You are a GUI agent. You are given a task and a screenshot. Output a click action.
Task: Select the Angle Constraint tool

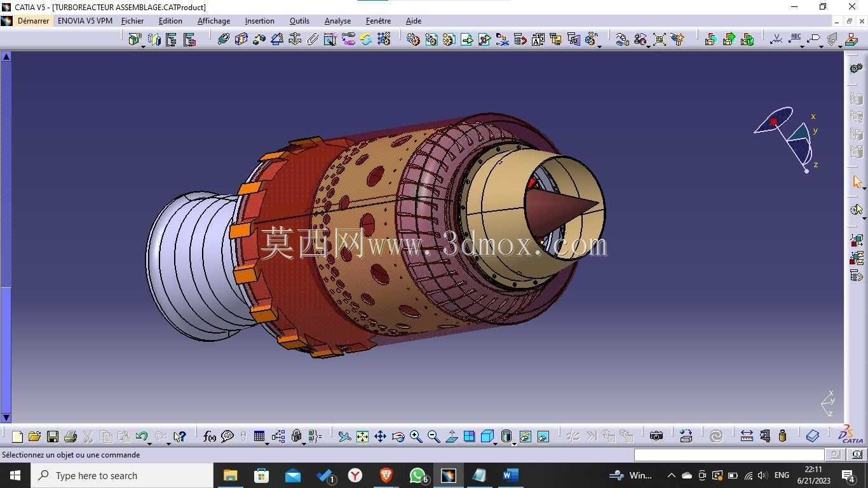[276, 39]
